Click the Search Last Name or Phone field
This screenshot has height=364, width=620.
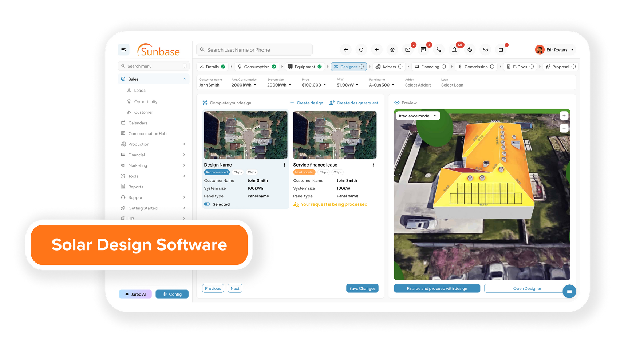(x=254, y=49)
